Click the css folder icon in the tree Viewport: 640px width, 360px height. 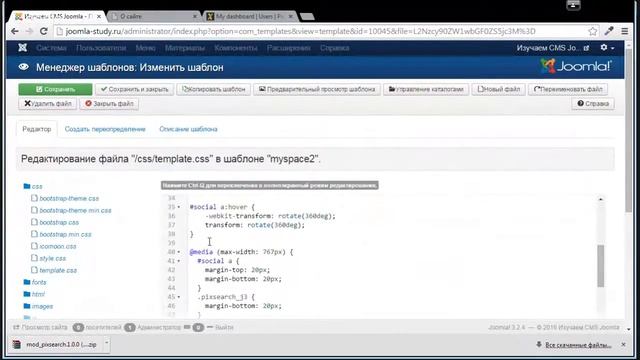click(x=27, y=186)
